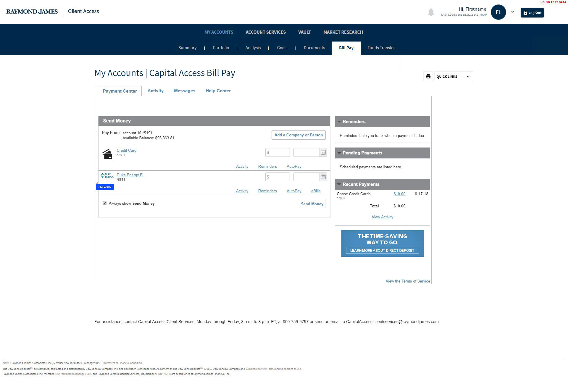
Task: Collapse the Recent Payments panel
Action: click(x=339, y=184)
